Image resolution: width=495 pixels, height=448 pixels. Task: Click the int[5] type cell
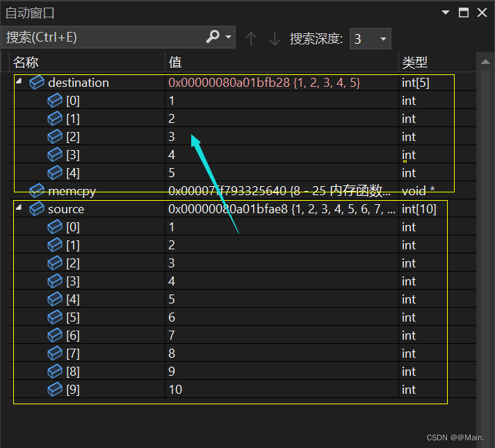[x=415, y=83]
